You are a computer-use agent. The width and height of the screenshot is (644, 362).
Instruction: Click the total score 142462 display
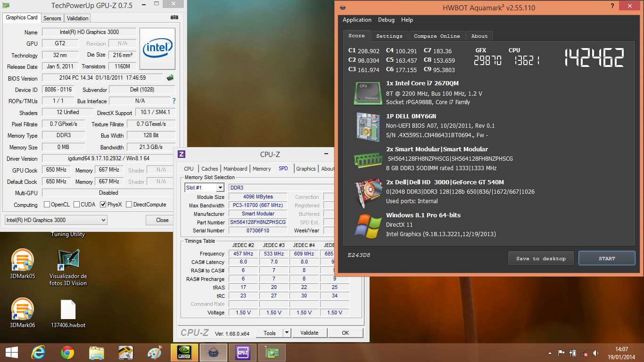[594, 58]
